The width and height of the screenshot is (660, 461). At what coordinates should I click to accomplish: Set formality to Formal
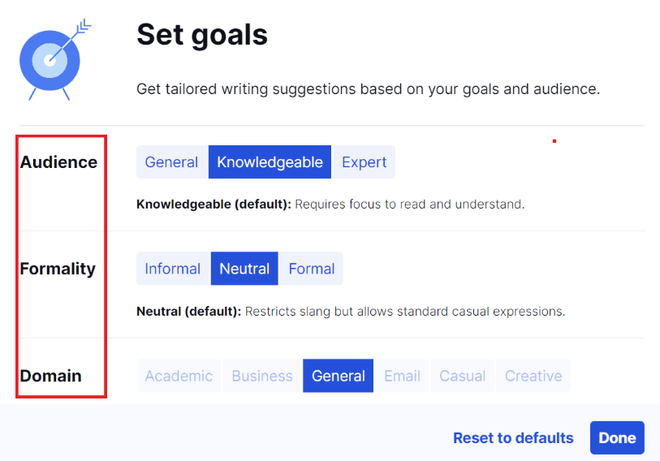tap(311, 268)
